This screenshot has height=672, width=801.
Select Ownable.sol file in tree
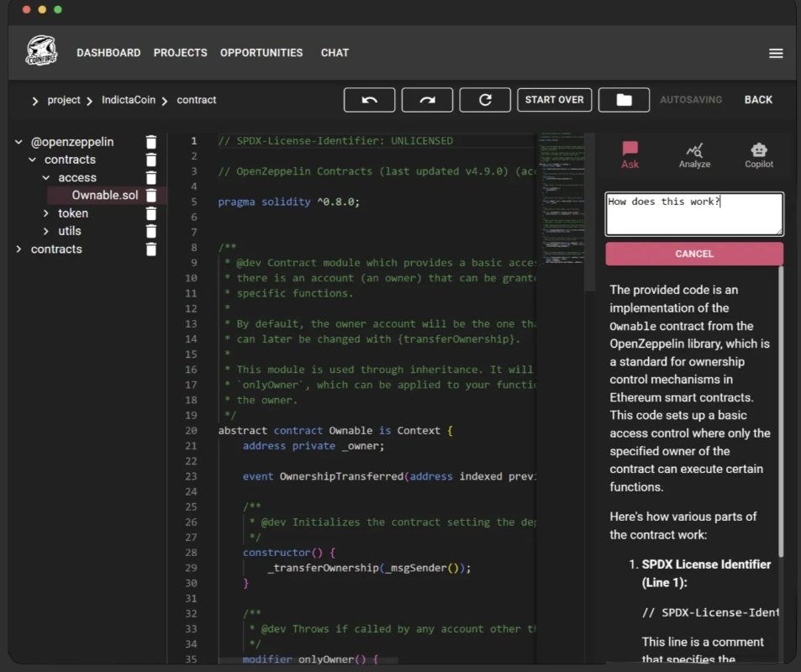[105, 195]
